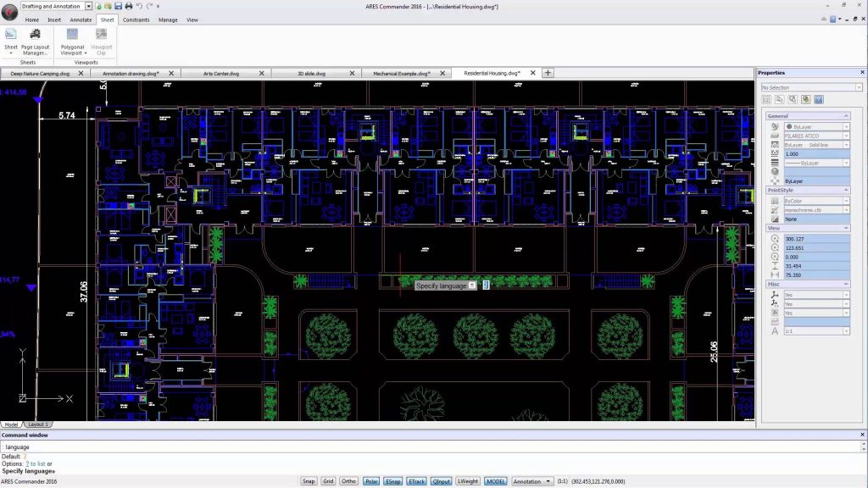Open the ByLayer color dropdown

tap(846, 127)
